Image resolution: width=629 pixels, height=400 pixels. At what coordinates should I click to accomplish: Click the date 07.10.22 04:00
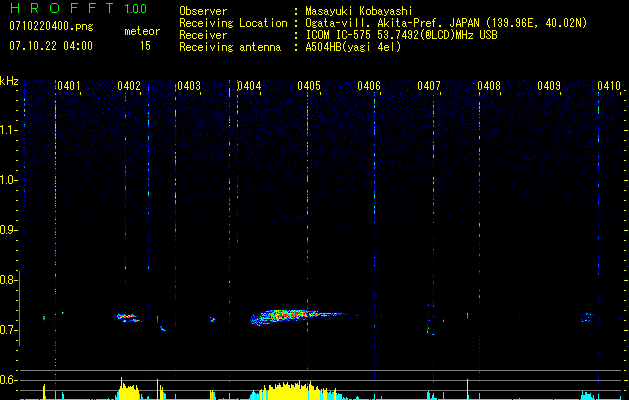[x=51, y=46]
